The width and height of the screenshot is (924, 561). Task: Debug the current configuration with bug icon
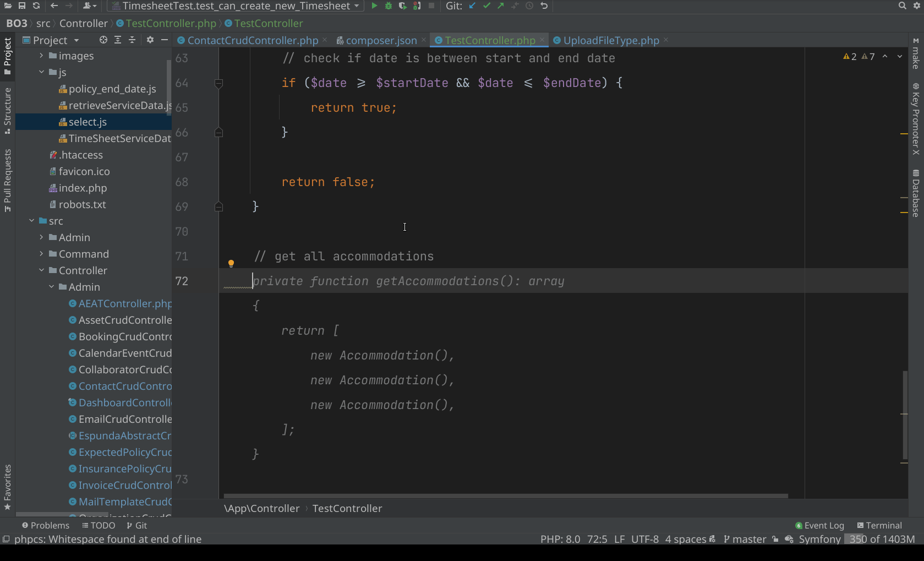coord(389,6)
